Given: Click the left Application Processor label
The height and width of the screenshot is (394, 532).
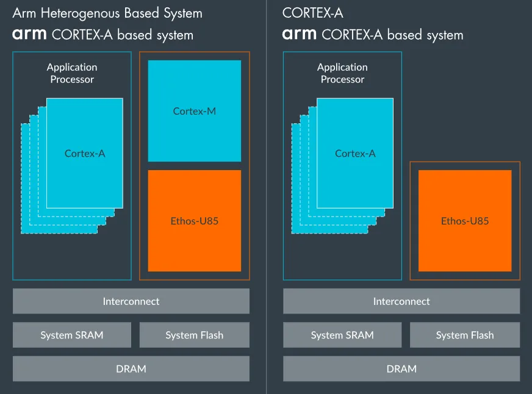Looking at the screenshot, I should click(x=72, y=73).
